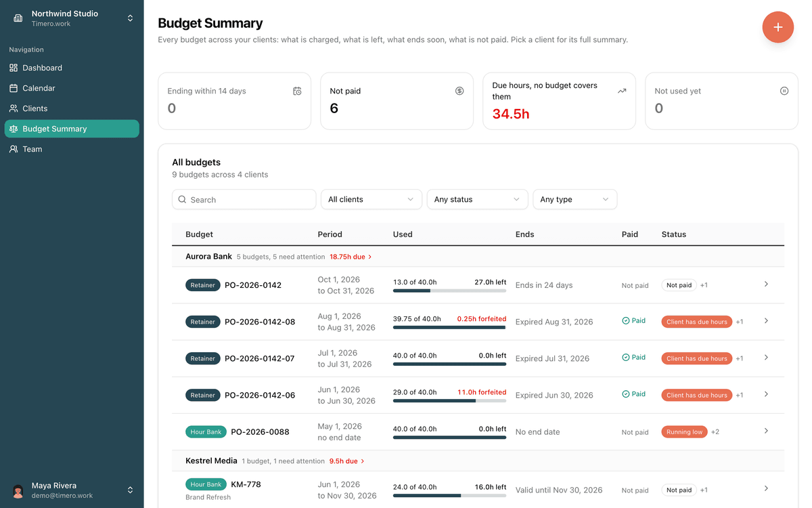Open the Any status filter dropdown

pyautogui.click(x=477, y=199)
